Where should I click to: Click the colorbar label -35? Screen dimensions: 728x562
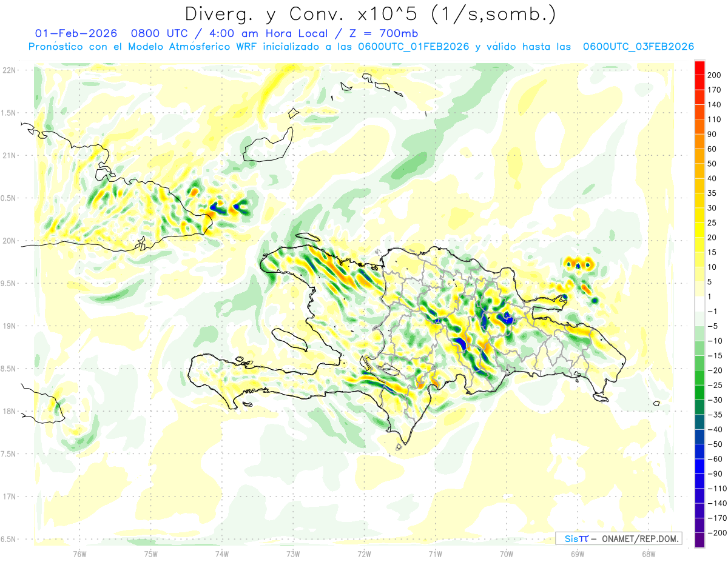pyautogui.click(x=715, y=415)
